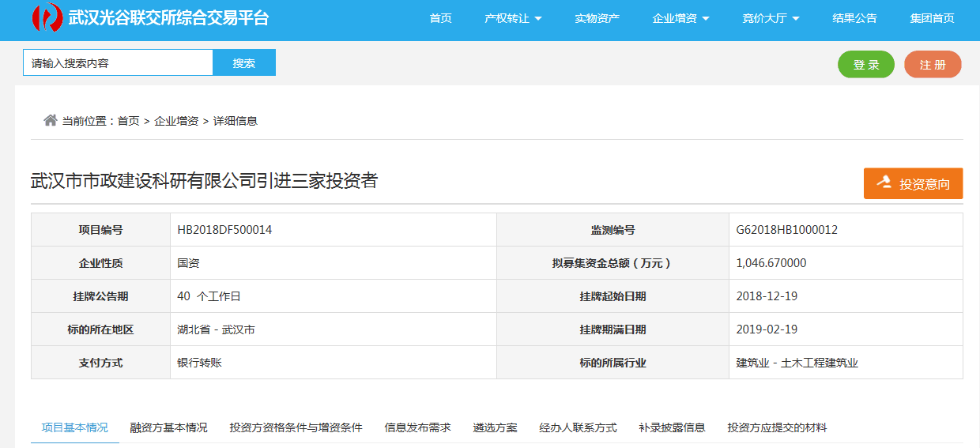The height and width of the screenshot is (448, 980).
Task: Click payment method 银行转账
Action: (200, 363)
